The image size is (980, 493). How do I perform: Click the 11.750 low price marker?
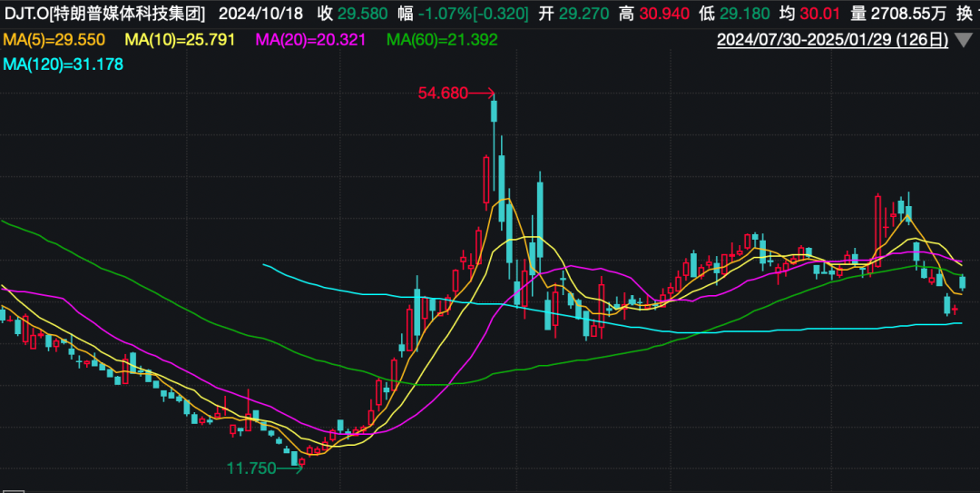click(x=250, y=468)
